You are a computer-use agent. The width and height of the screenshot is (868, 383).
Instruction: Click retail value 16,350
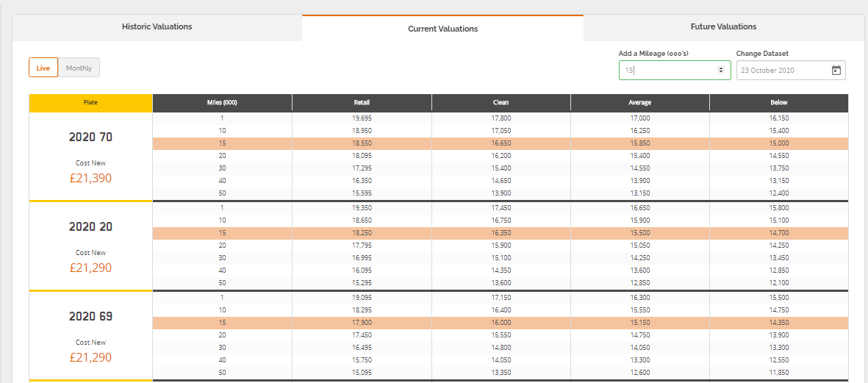pyautogui.click(x=362, y=181)
